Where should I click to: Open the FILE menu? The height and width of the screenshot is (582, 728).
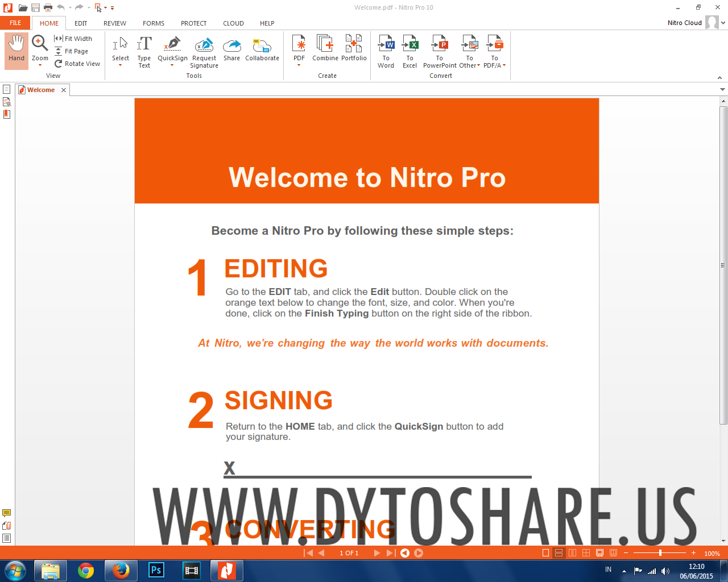[15, 23]
